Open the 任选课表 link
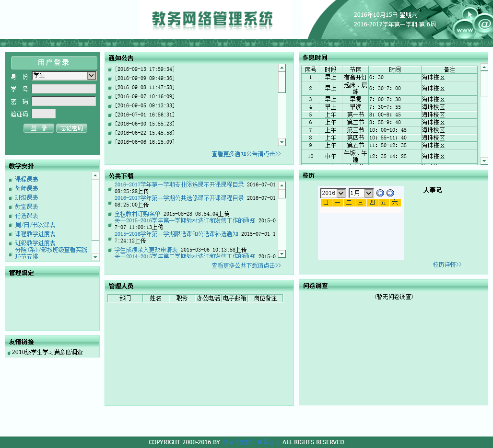Image resolution: width=493 pixels, height=448 pixels. click(27, 216)
